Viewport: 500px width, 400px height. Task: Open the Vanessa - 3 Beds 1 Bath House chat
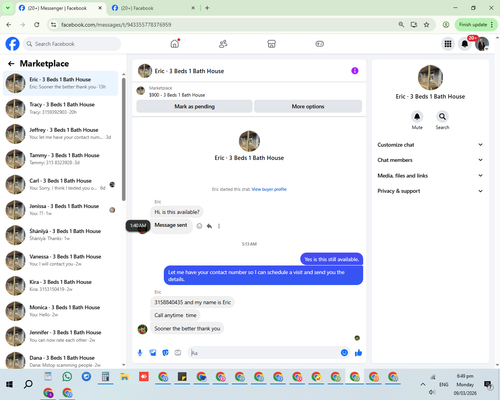[61, 260]
